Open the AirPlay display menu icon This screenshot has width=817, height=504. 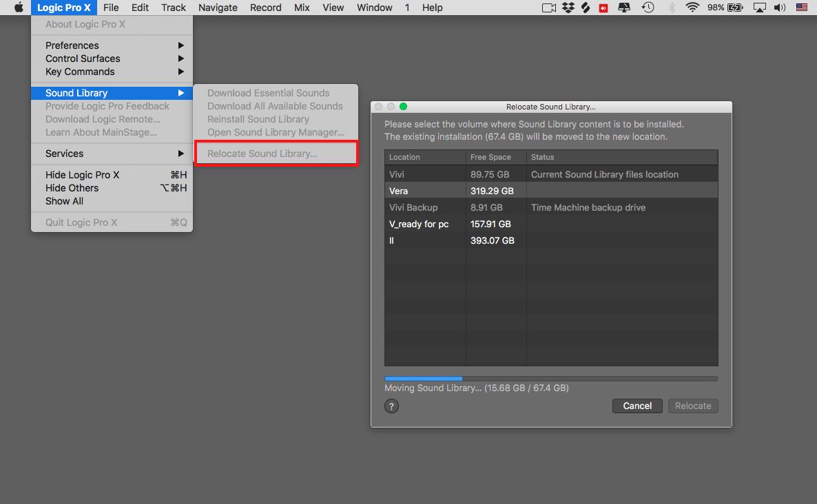pos(760,8)
